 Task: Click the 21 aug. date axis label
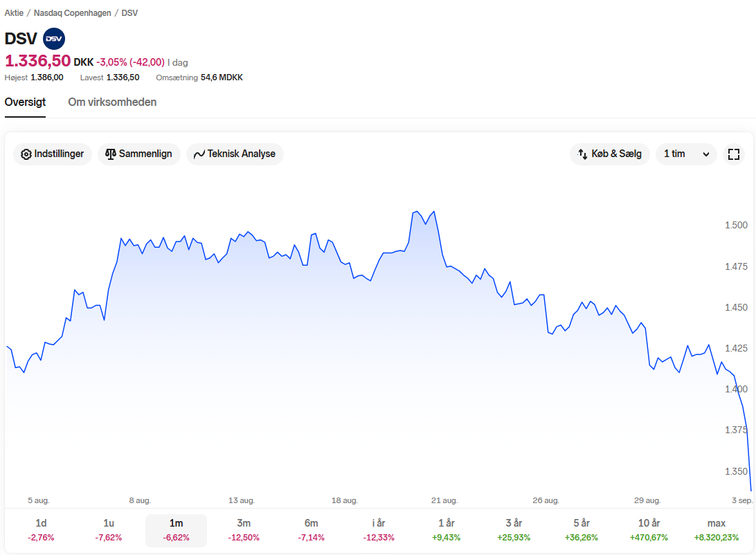point(444,500)
